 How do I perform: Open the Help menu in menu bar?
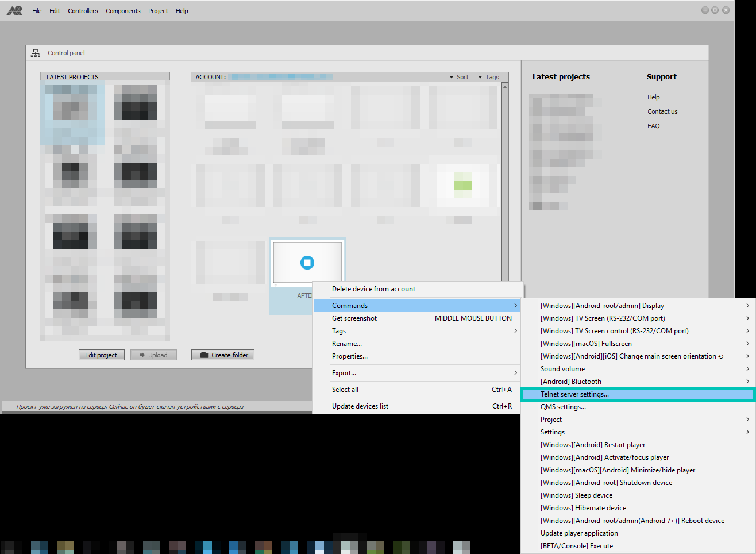point(182,11)
